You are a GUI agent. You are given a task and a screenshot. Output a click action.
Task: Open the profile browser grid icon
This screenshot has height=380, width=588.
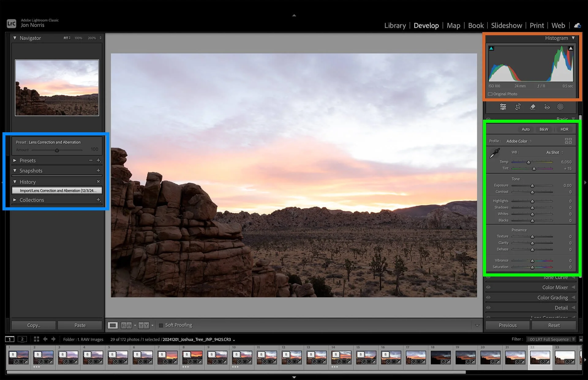(568, 141)
